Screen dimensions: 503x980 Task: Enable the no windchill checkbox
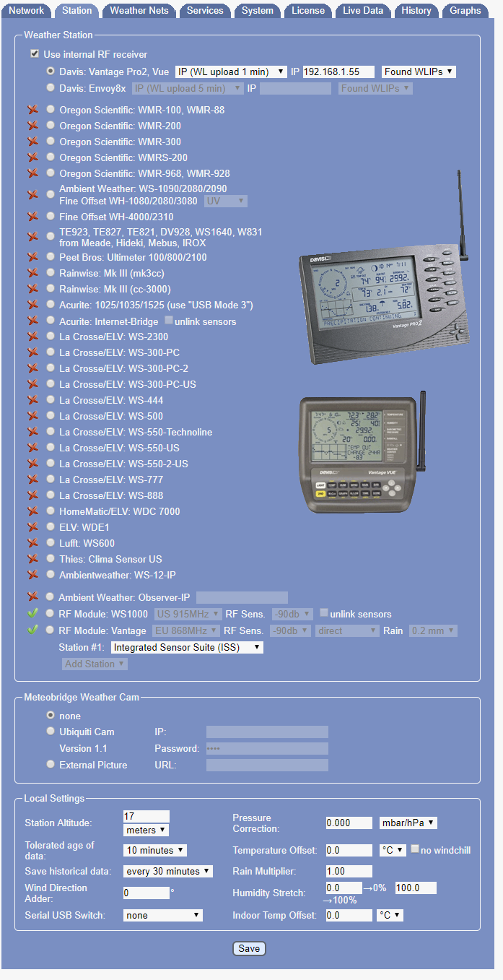point(415,849)
